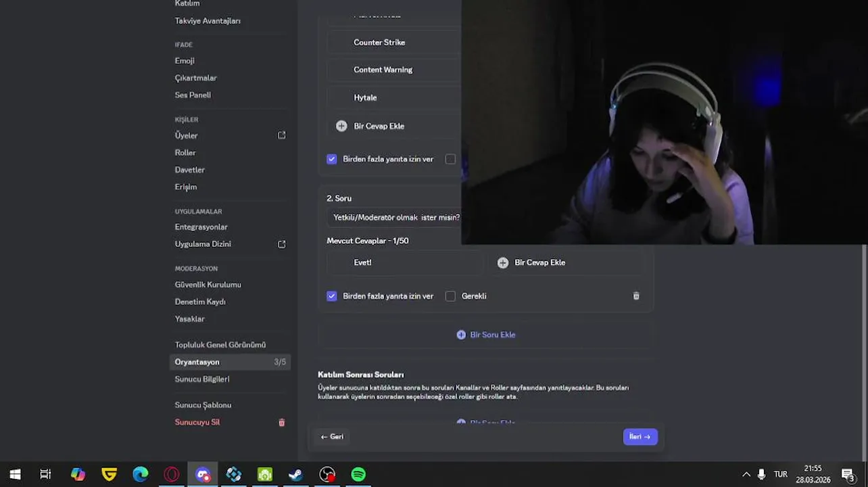Open Takviye Avantajları settings page

(x=208, y=21)
